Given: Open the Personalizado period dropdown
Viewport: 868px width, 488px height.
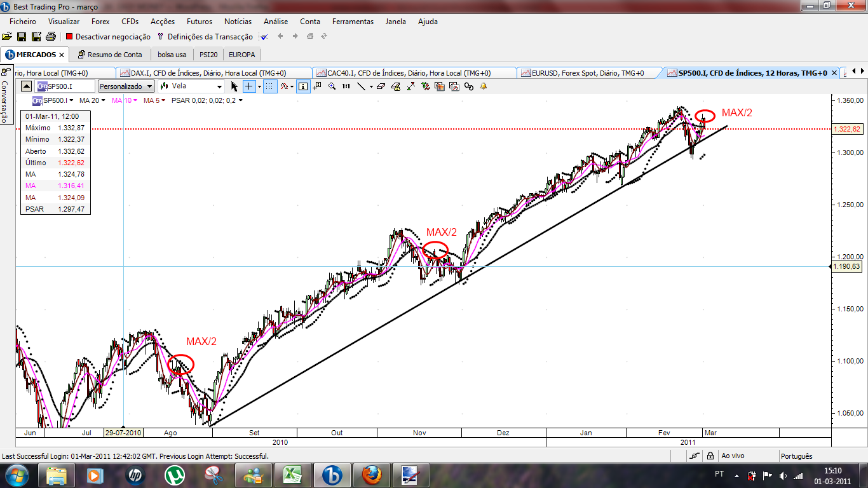Looking at the screenshot, I should (x=126, y=86).
